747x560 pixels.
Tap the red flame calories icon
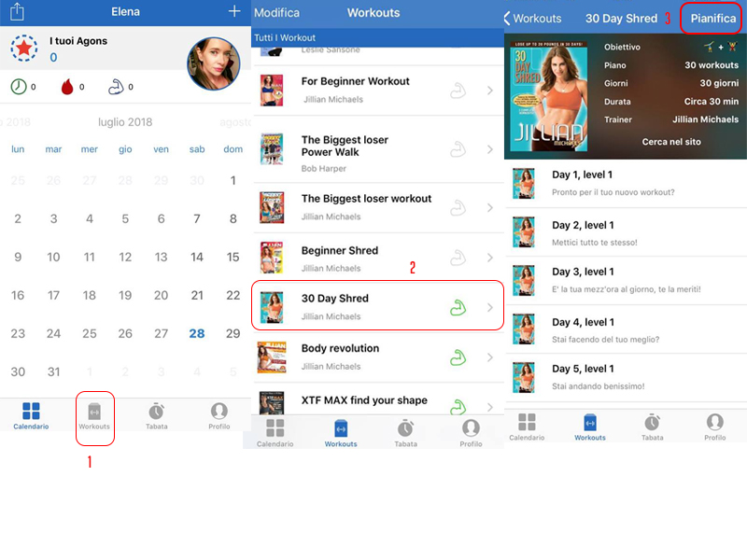pos(67,87)
